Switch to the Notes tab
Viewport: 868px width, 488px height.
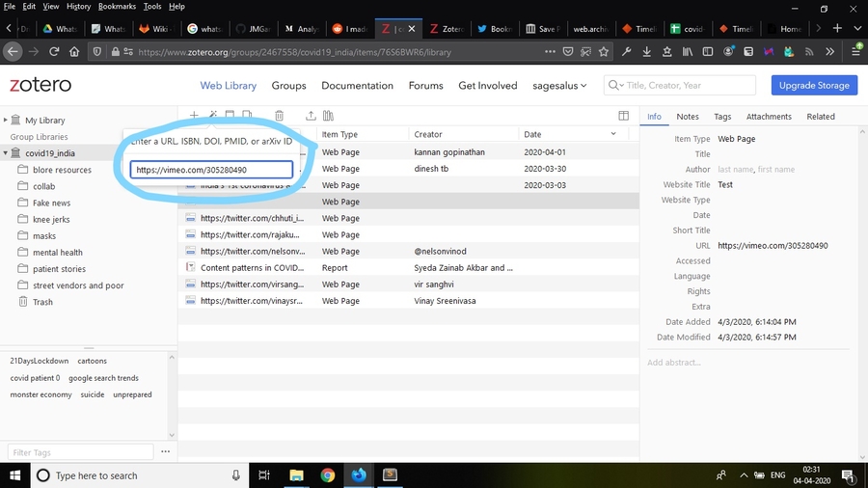coord(688,117)
